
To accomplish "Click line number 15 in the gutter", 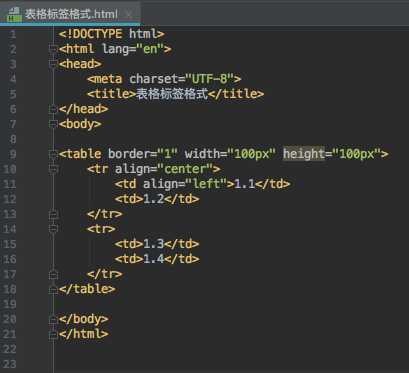I will tap(9, 244).
